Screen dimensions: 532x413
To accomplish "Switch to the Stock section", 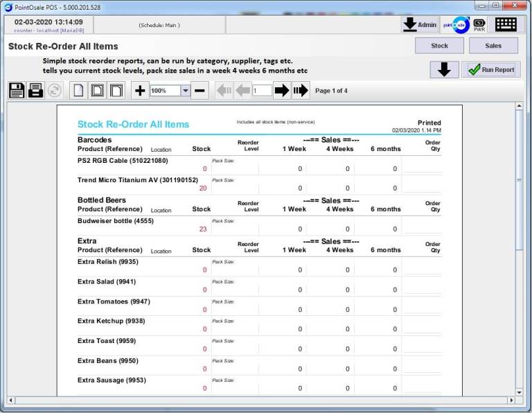I will point(439,46).
